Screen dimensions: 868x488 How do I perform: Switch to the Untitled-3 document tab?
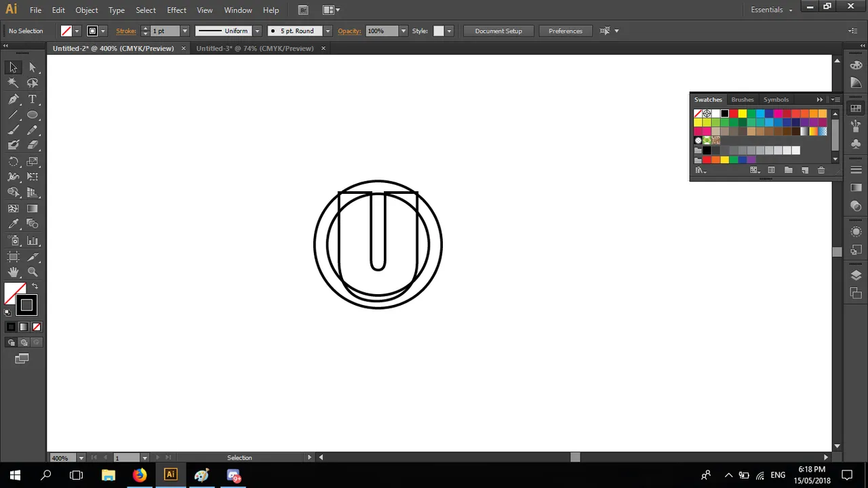[x=255, y=48]
